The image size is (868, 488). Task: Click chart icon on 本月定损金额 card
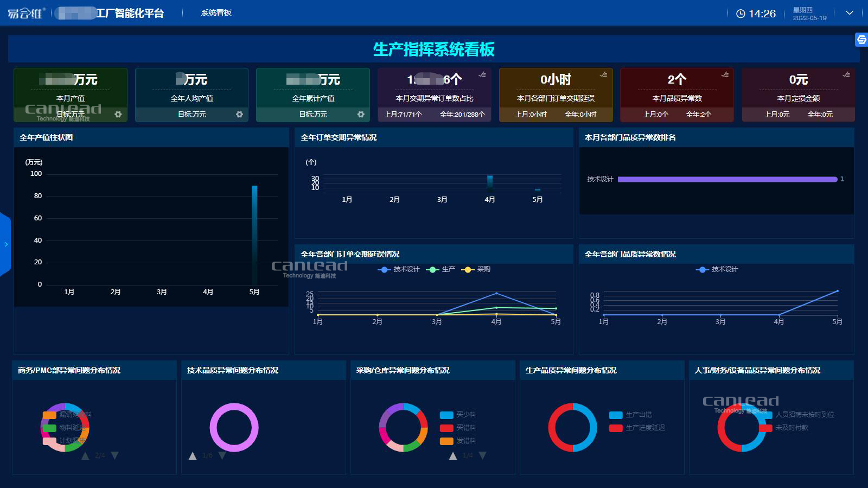(846, 74)
